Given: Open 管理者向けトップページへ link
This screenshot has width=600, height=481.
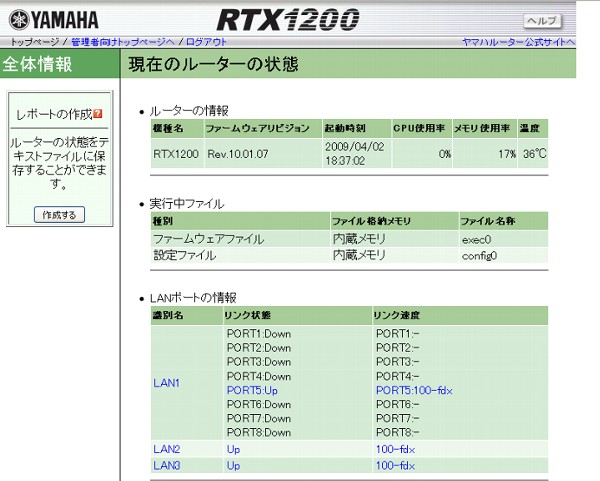Looking at the screenshot, I should point(123,42).
